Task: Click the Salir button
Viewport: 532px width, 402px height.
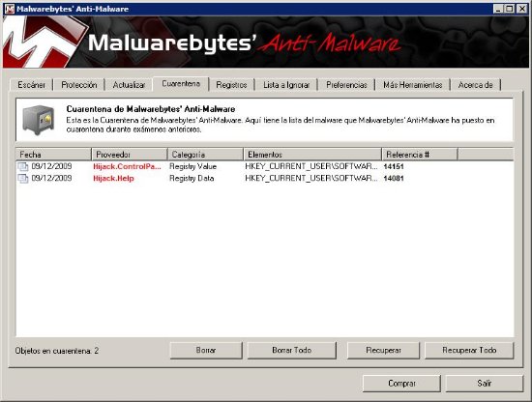Action: (x=485, y=384)
